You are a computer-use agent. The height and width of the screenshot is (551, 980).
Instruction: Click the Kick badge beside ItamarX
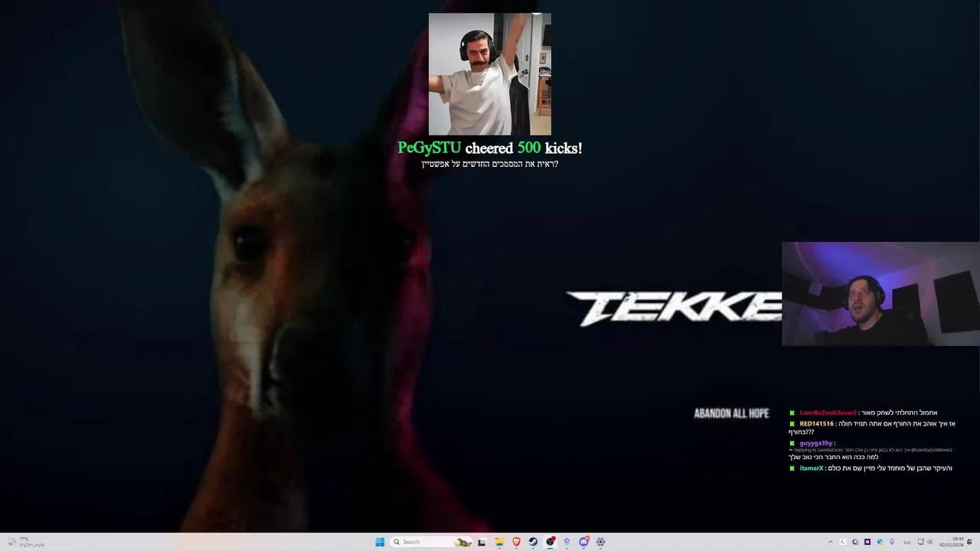point(792,468)
